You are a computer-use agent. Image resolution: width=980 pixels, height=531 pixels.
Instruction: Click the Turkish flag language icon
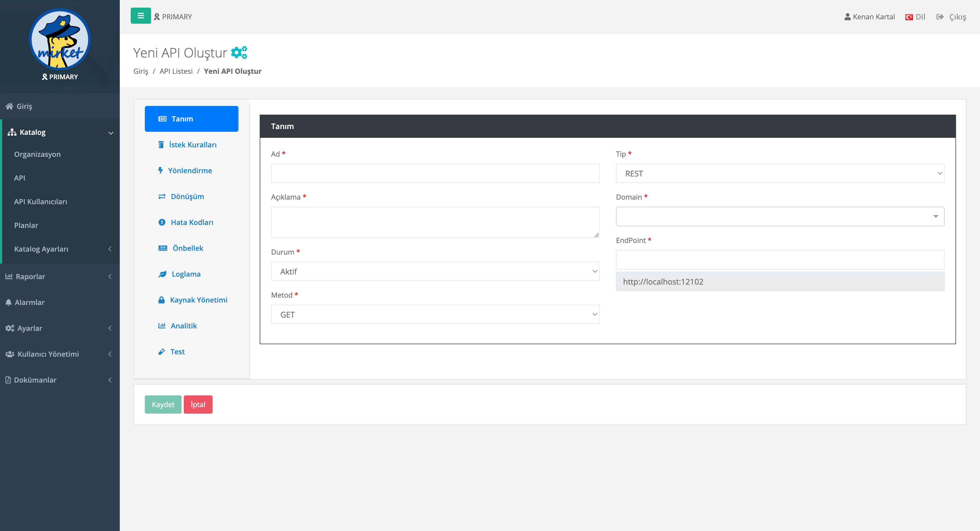coord(909,17)
